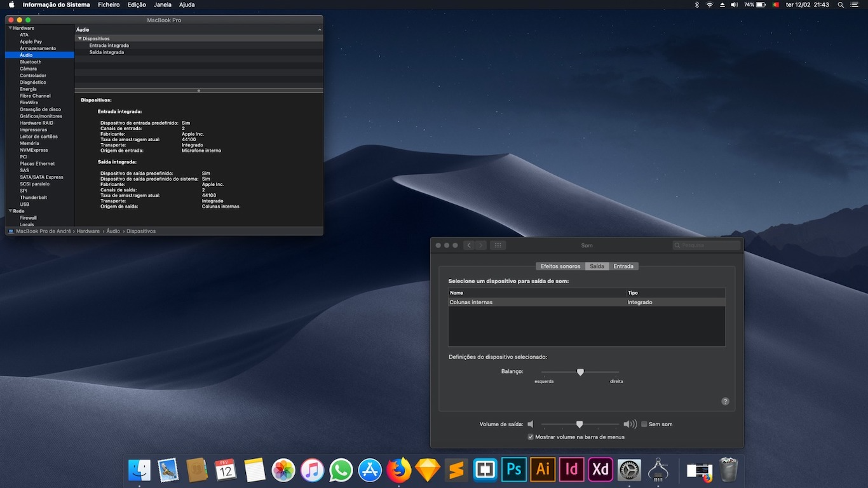This screenshot has height=488, width=868.
Task: Open Adobe Illustrator in the dock
Action: click(x=543, y=470)
